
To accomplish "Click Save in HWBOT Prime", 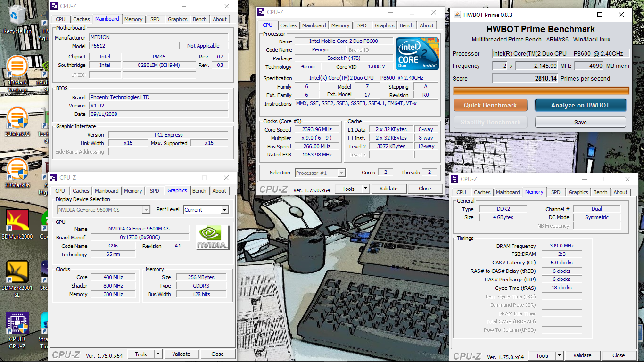I will pyautogui.click(x=580, y=122).
